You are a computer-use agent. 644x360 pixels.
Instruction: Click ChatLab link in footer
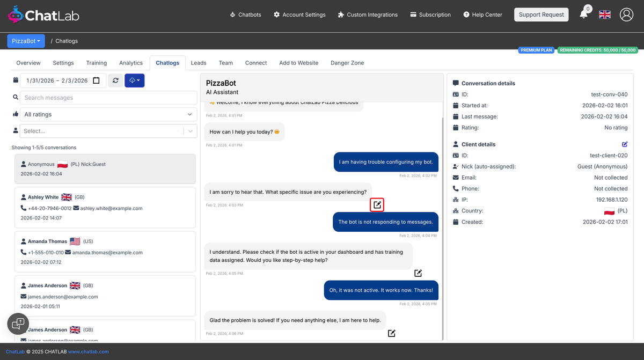click(15, 352)
